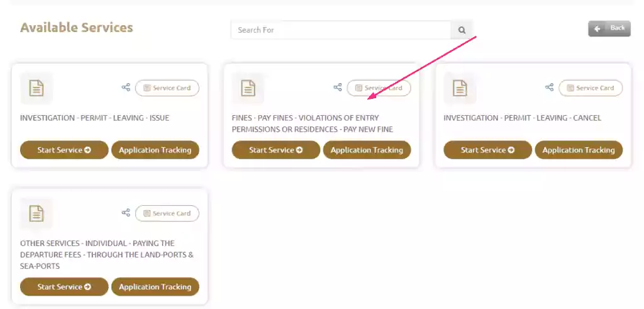This screenshot has width=644, height=309.
Task: Open Service Card for Departure Fees
Action: pyautogui.click(x=167, y=213)
